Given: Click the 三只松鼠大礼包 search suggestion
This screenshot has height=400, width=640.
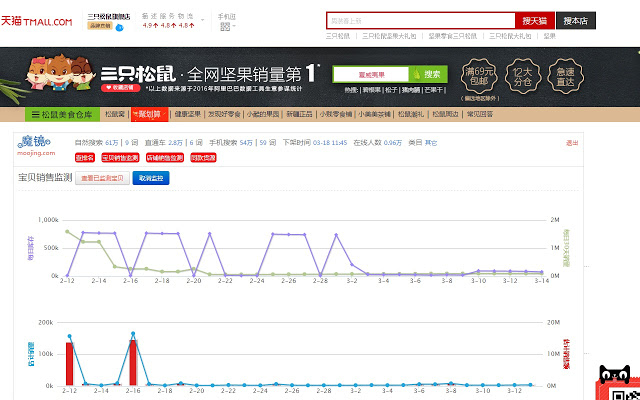Looking at the screenshot, I should coord(510,36).
